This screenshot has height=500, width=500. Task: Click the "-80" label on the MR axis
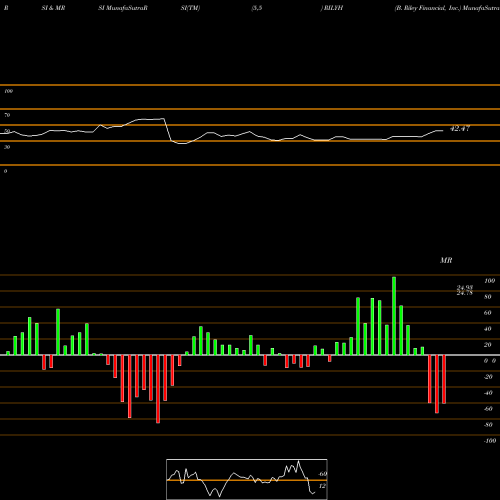(488, 425)
